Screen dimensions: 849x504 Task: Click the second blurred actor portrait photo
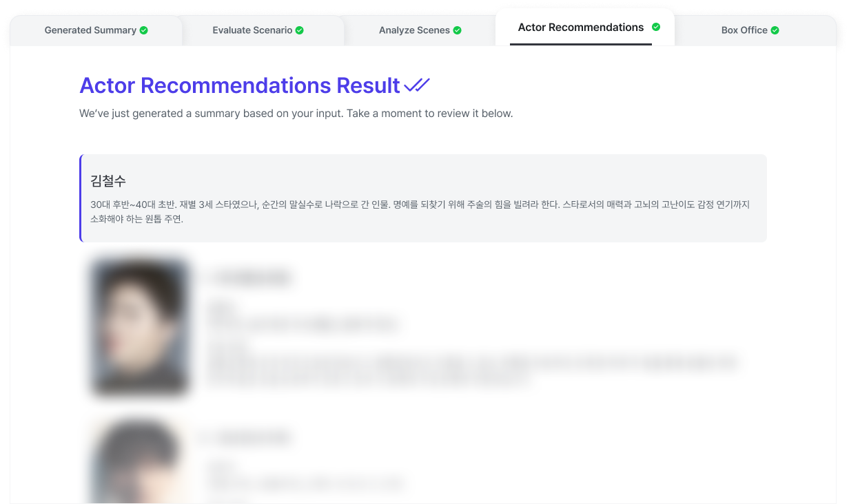pyautogui.click(x=140, y=461)
